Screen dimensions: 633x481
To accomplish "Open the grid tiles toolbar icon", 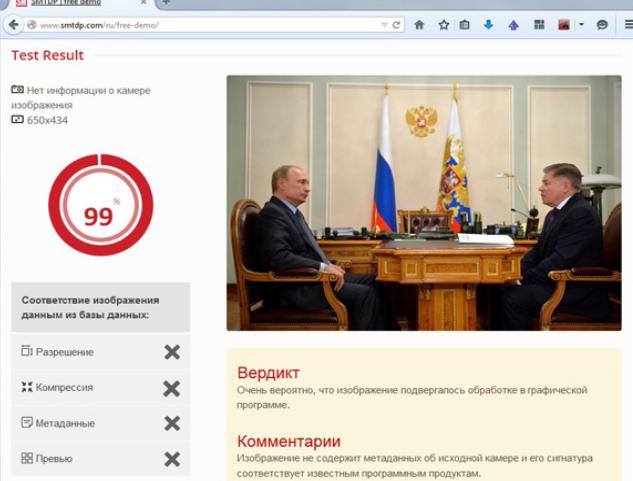I will pyautogui.click(x=539, y=25).
